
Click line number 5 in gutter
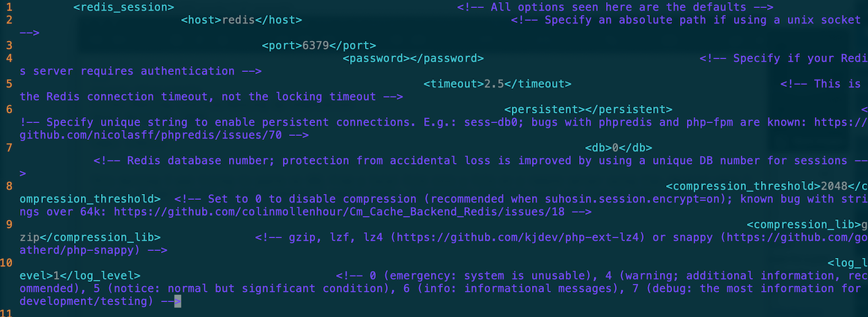(x=9, y=84)
